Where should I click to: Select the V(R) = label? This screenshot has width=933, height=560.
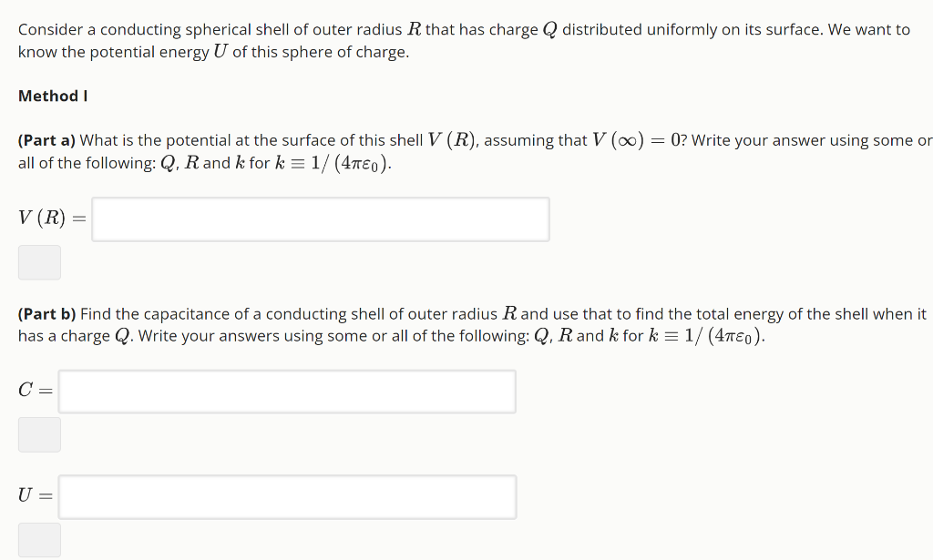click(x=50, y=218)
